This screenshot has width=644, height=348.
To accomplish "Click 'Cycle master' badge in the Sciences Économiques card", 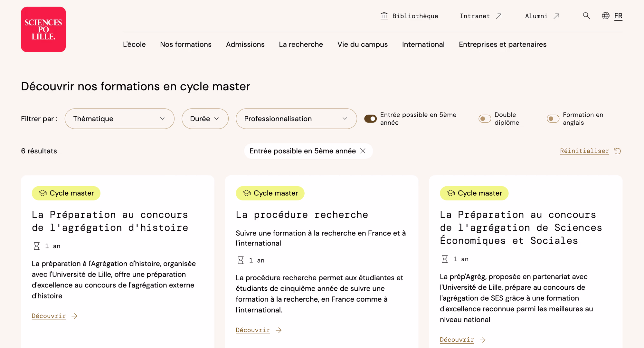I will tap(474, 193).
